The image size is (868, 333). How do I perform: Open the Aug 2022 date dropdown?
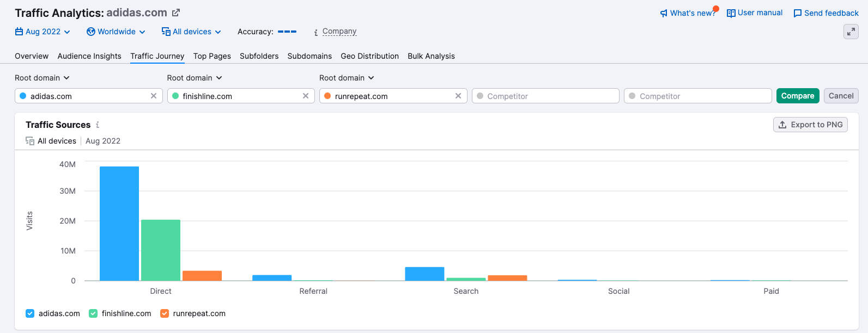(x=43, y=32)
